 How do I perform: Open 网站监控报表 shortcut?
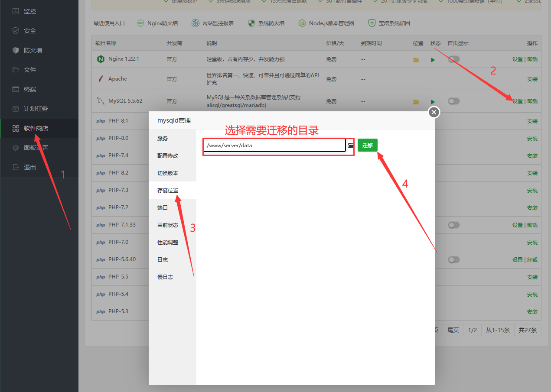click(x=212, y=23)
